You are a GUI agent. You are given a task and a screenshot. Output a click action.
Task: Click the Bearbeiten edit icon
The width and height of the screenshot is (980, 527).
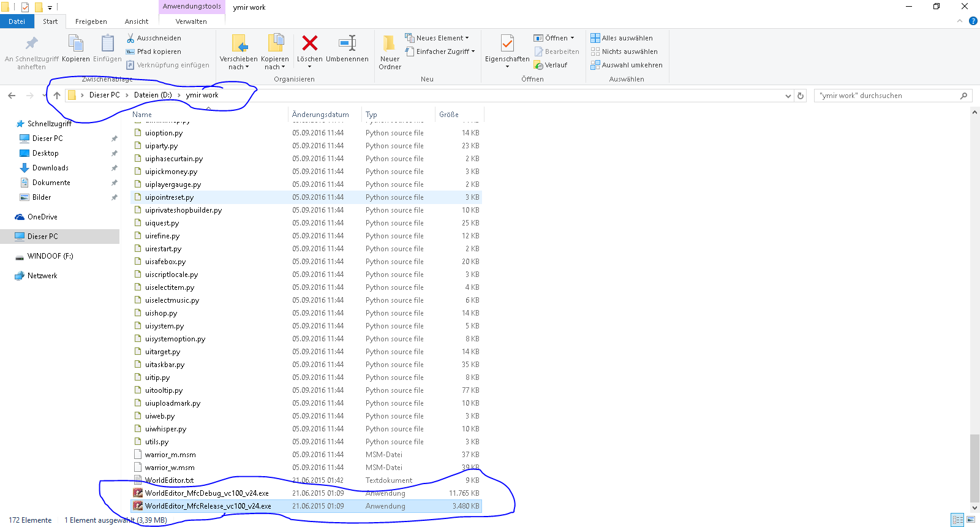pos(538,51)
